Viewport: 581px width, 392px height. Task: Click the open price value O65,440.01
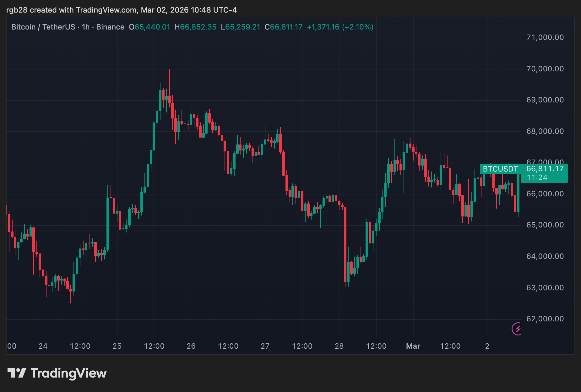pyautogui.click(x=149, y=27)
